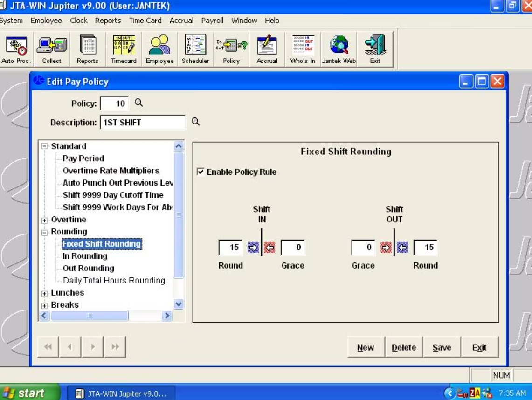Click the blue right arrow under Shift IN
The height and width of the screenshot is (400, 532).
point(253,248)
